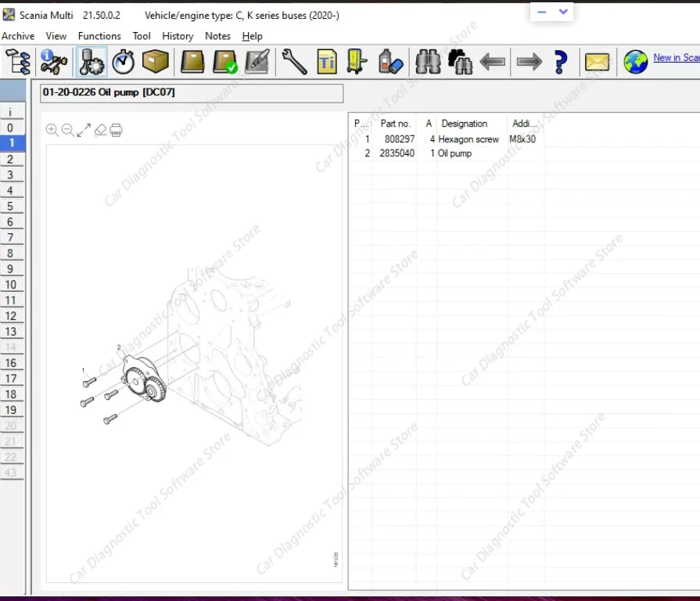Click the cardboard box package icon

pos(156,61)
